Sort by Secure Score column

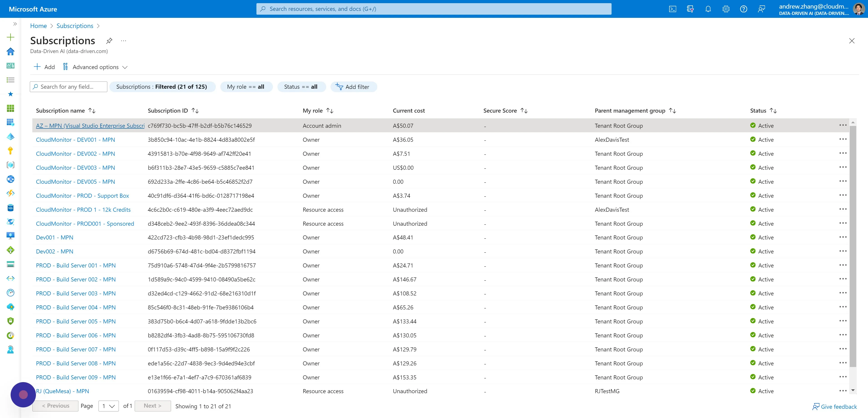505,110
